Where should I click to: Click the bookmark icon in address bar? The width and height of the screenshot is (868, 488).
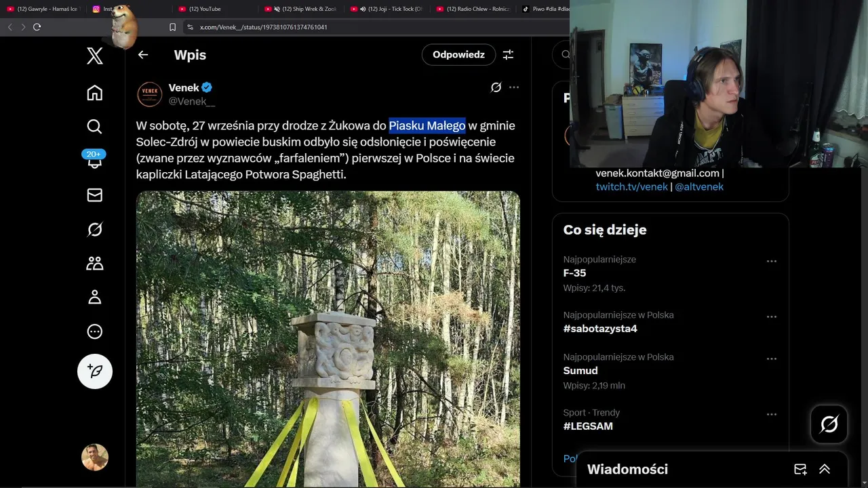click(x=172, y=27)
